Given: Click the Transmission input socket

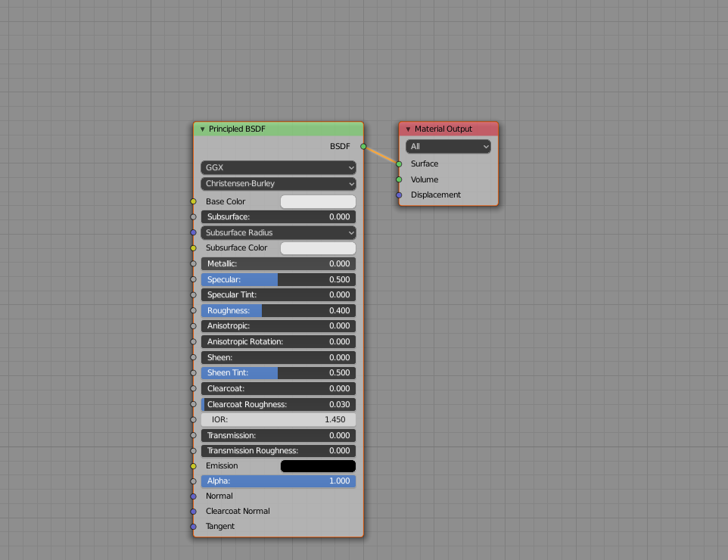Looking at the screenshot, I should pos(193,436).
